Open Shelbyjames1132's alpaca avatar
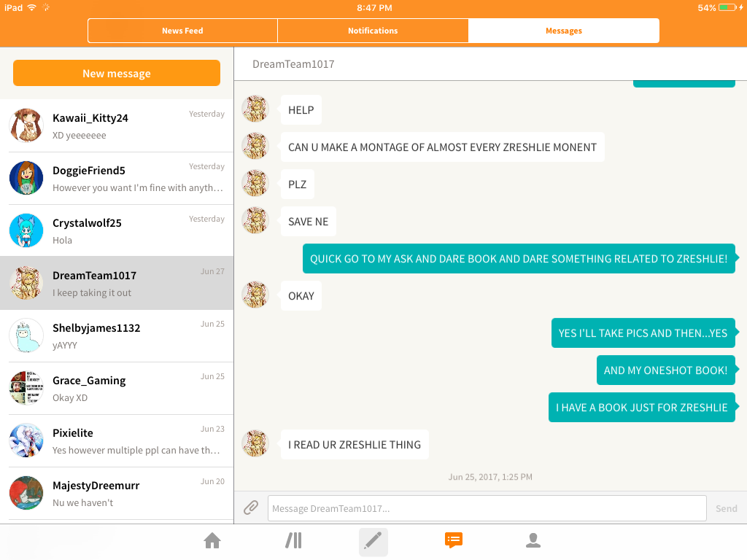This screenshot has height=560, width=747. (26, 335)
